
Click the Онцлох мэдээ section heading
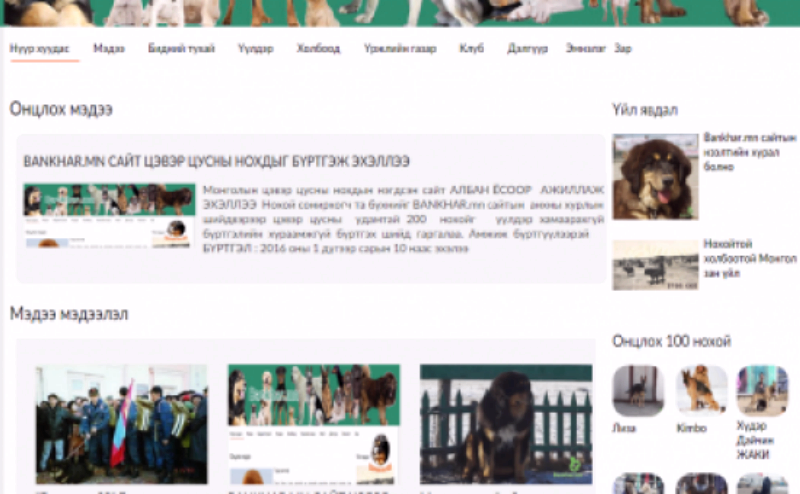coord(61,109)
